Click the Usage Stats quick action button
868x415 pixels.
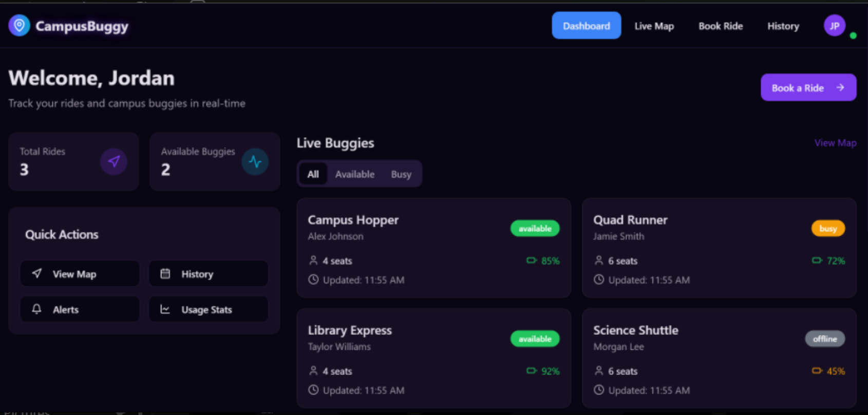click(209, 309)
